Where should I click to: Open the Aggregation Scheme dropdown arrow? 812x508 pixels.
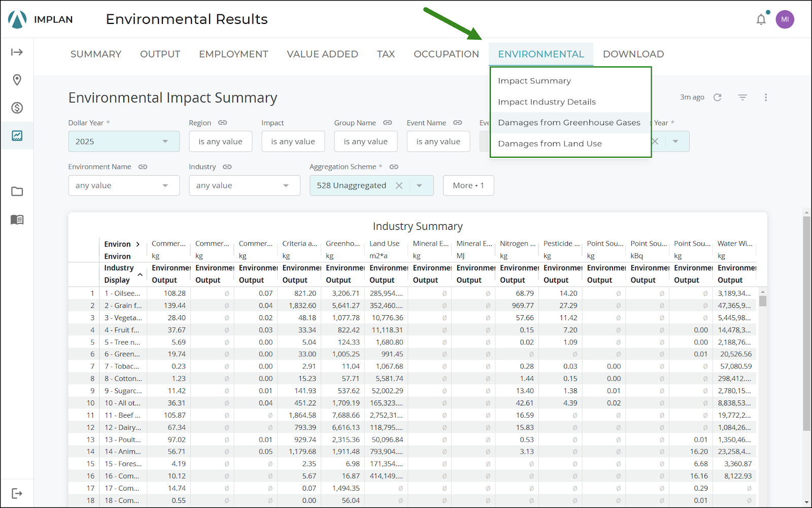[x=419, y=186]
